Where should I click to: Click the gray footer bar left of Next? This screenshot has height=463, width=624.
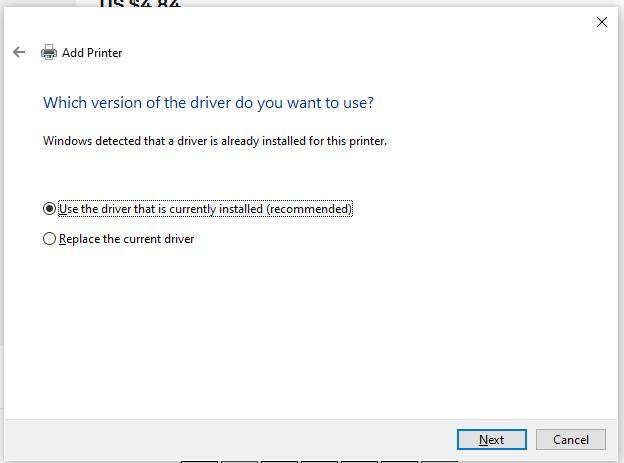pyautogui.click(x=231, y=440)
